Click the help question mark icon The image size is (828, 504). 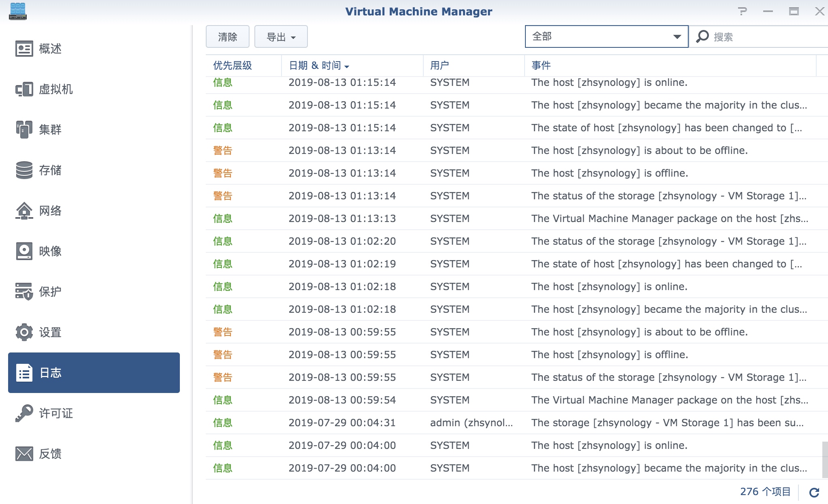tap(742, 11)
